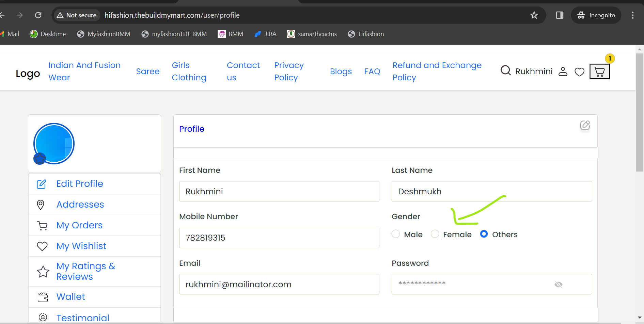Open the Desktime bookmark
The height and width of the screenshot is (324, 644).
click(x=48, y=34)
